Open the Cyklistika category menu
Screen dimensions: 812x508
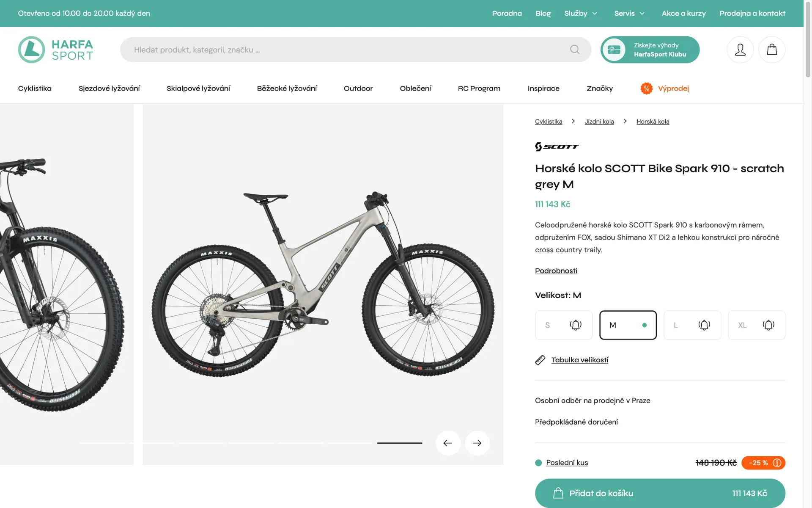point(35,88)
